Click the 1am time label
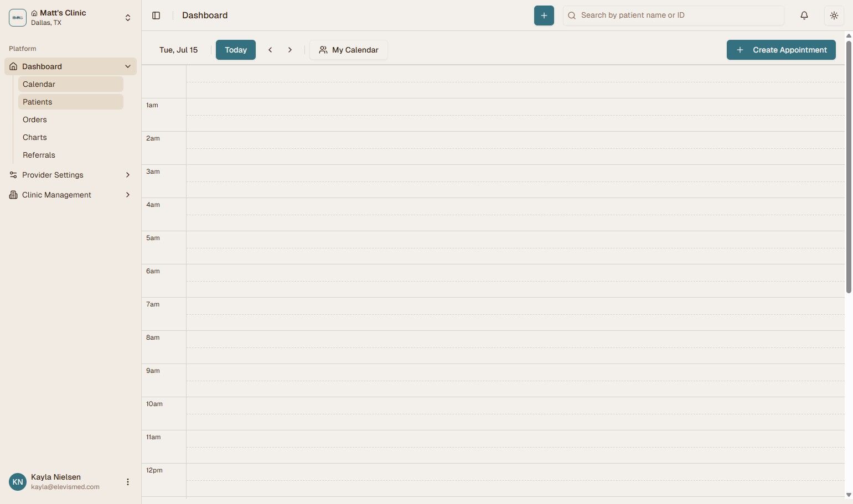The width and height of the screenshot is (853, 504). [x=152, y=105]
